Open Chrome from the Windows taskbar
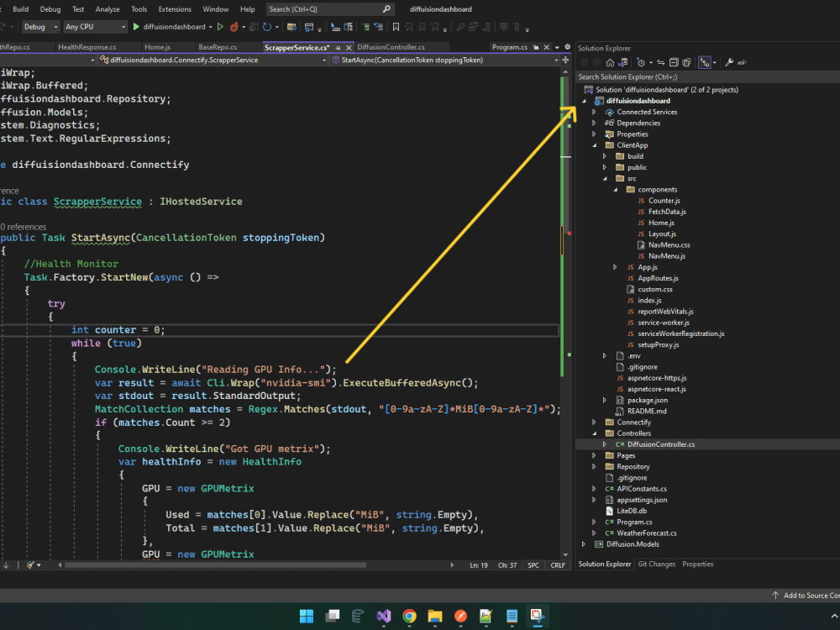Viewport: 840px width, 630px height. 409,616
